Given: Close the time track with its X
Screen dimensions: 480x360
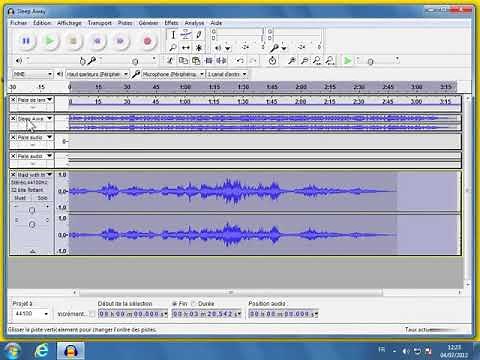Looking at the screenshot, I should 13,100.
